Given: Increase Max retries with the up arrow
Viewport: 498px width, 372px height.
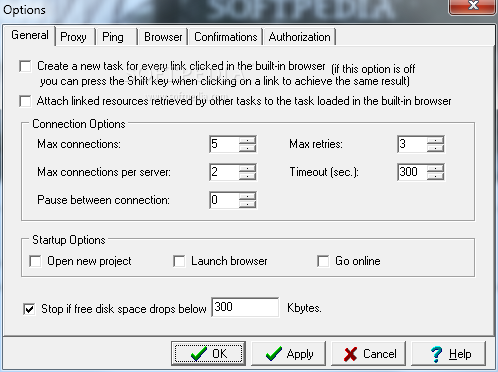Looking at the screenshot, I should (x=435, y=140).
